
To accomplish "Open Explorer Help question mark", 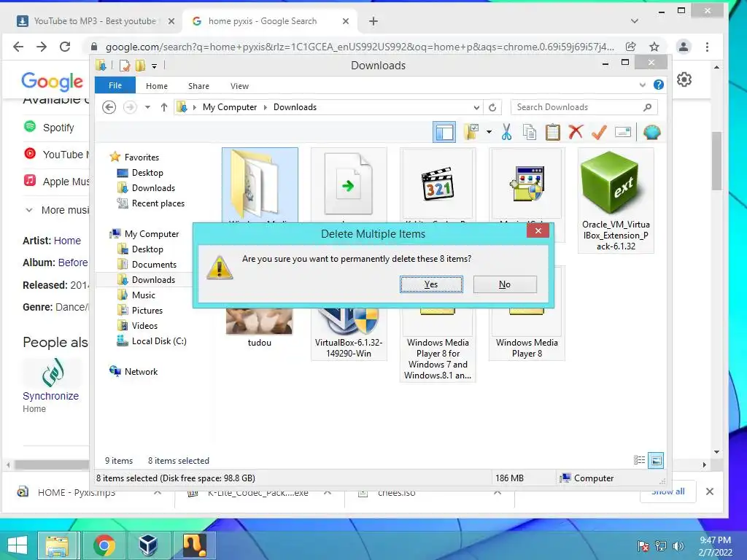I will tap(659, 85).
